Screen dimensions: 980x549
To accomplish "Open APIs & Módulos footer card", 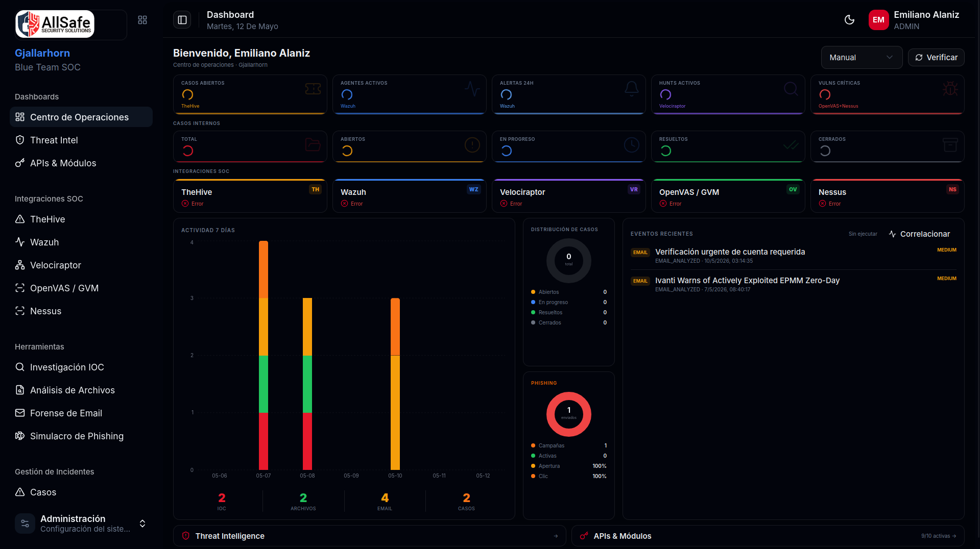I will [768, 536].
